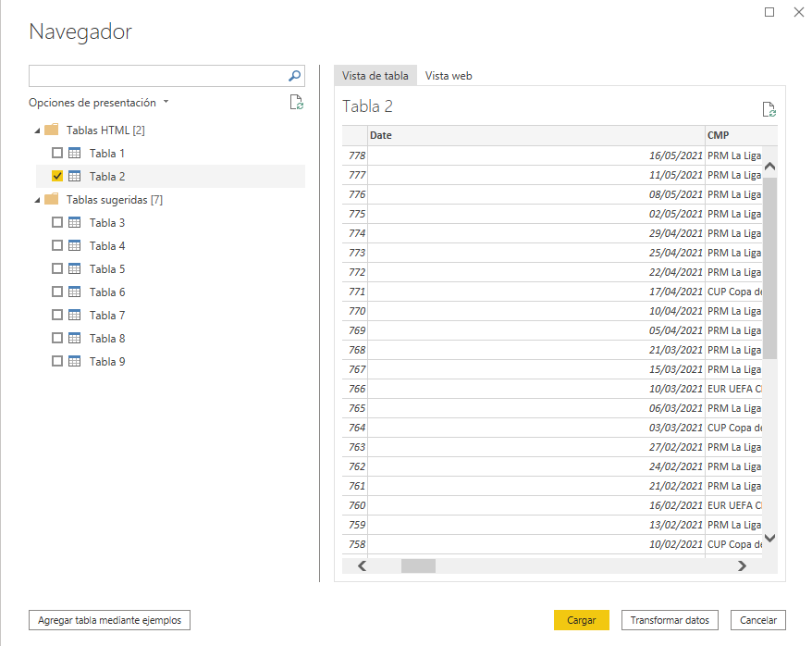812x646 pixels.
Task: Click the vertical scrollbar thumb in preview
Action: point(770,267)
